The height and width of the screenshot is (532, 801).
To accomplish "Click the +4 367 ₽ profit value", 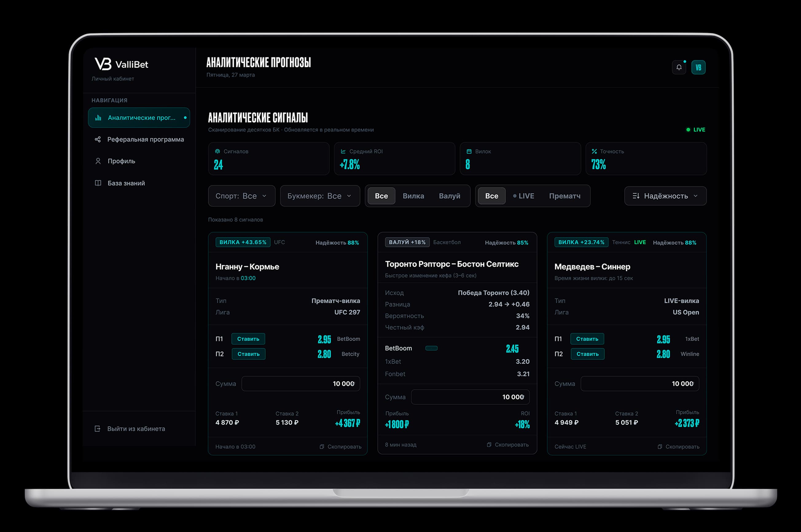I will coord(347,423).
